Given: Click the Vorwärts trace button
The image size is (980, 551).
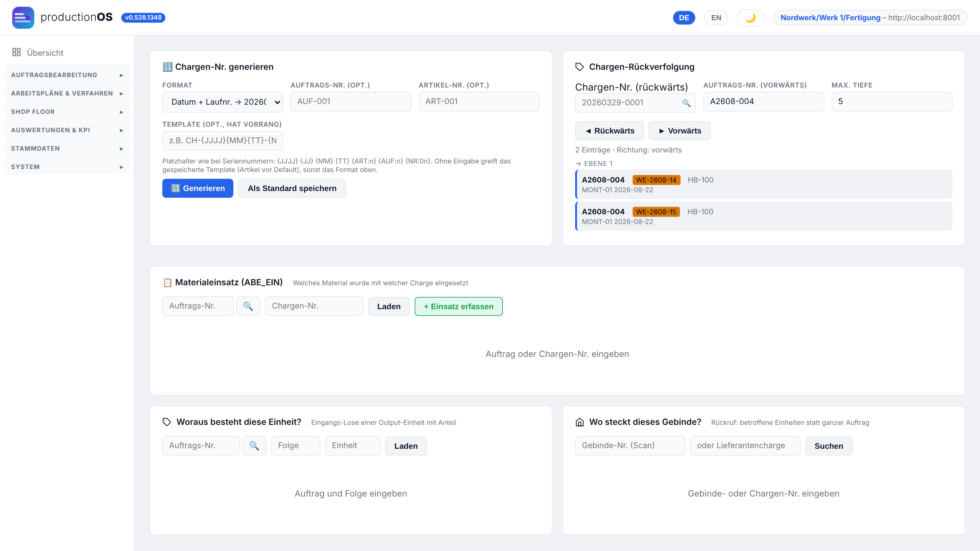Looking at the screenshot, I should [x=680, y=131].
